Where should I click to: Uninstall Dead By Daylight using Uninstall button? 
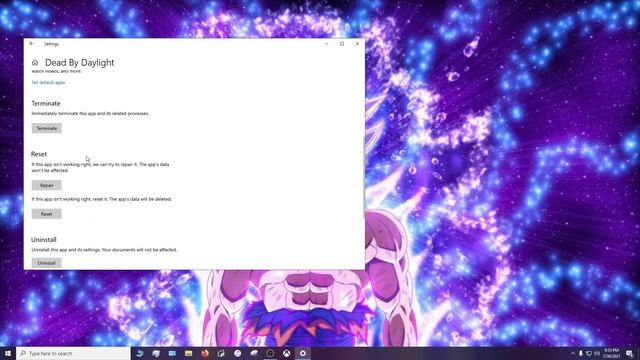click(x=47, y=263)
